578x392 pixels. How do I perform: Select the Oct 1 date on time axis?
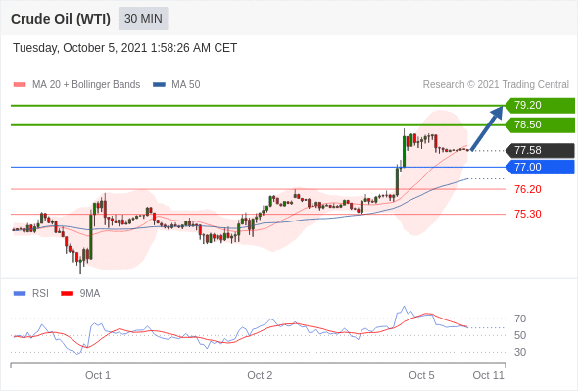click(98, 375)
